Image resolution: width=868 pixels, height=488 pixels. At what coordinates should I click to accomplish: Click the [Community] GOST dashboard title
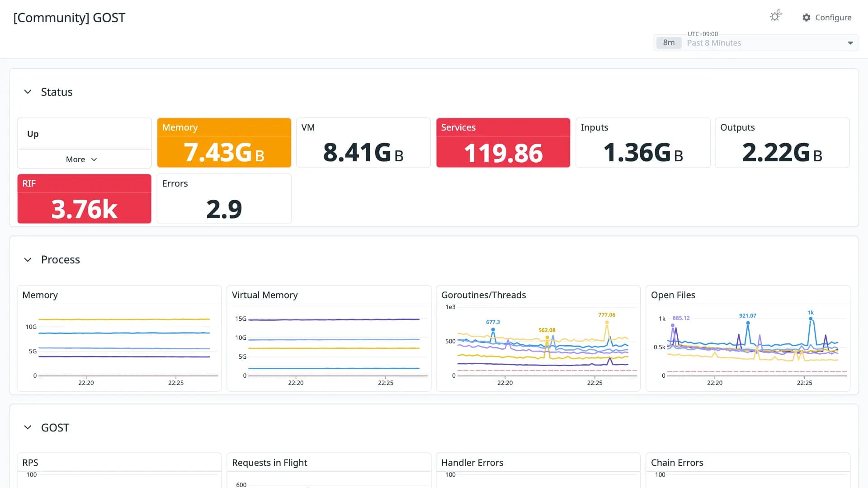(x=69, y=18)
